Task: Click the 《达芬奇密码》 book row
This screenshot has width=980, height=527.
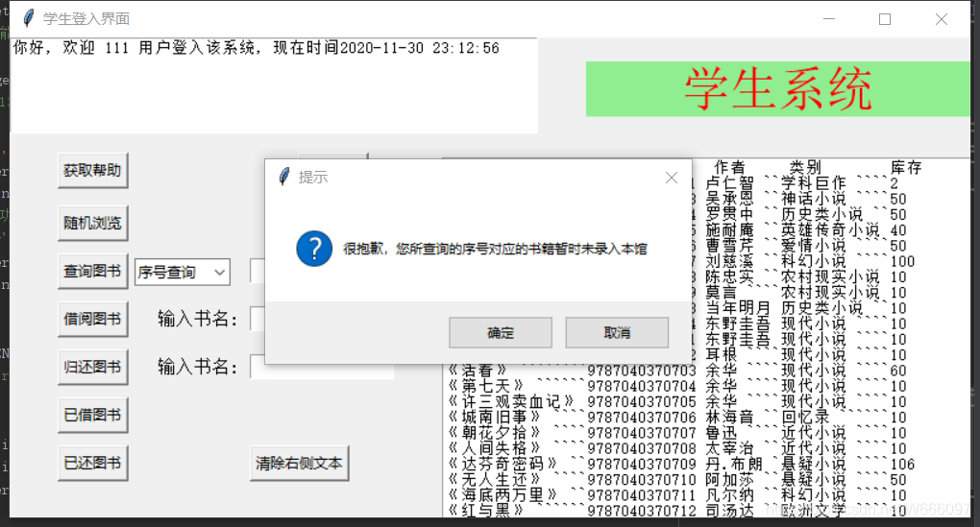Action: point(681,464)
